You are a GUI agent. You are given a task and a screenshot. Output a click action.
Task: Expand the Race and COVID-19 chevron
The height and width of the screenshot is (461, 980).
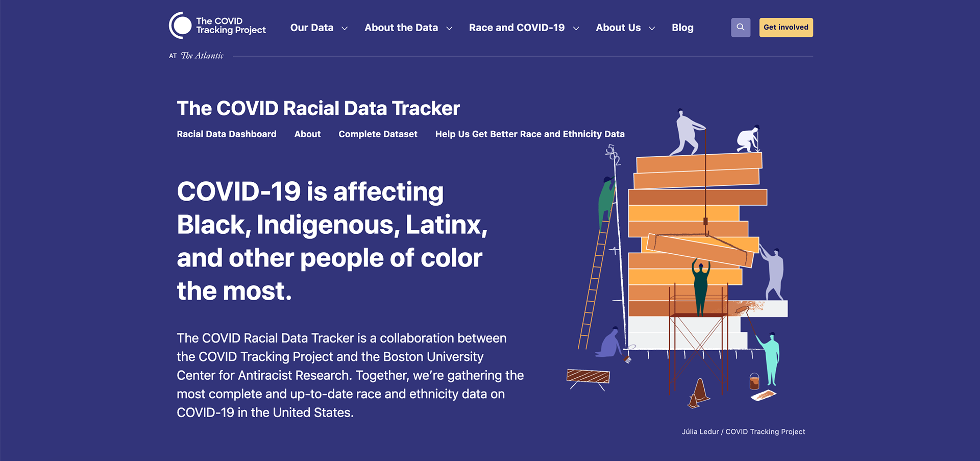coord(576,29)
